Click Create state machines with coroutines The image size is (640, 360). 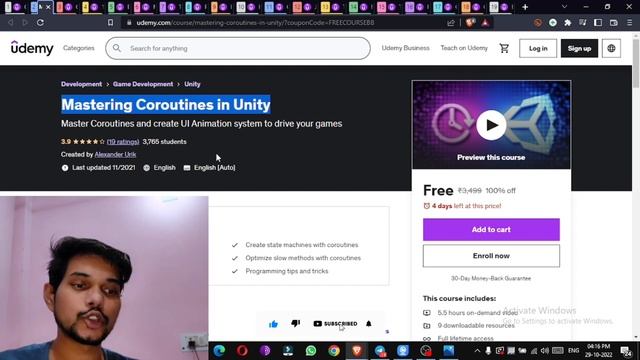click(x=302, y=245)
